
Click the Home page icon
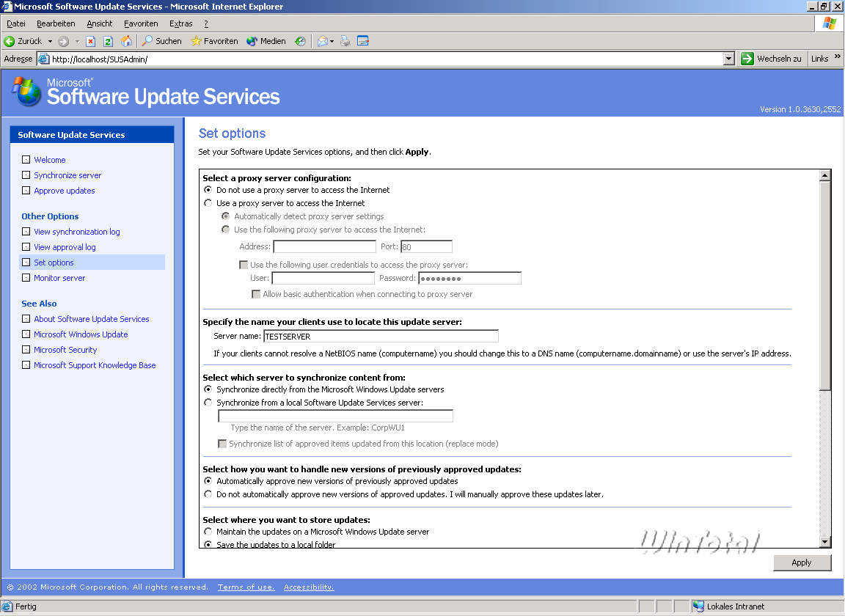coord(126,41)
